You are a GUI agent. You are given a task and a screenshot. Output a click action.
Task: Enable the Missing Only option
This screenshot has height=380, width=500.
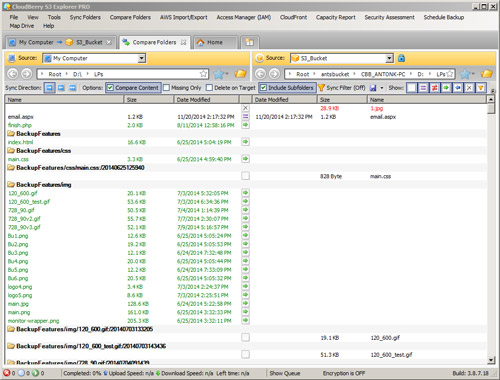[167, 88]
